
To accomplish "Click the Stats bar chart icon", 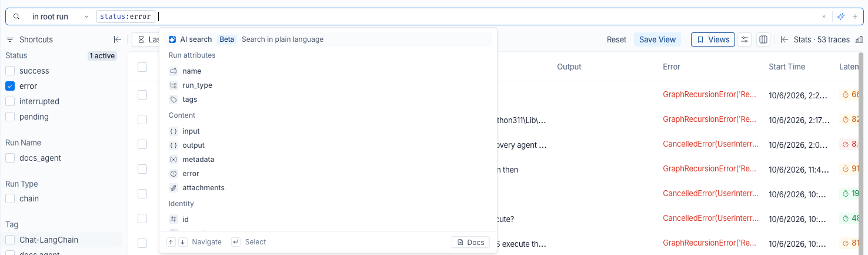I will 859,39.
